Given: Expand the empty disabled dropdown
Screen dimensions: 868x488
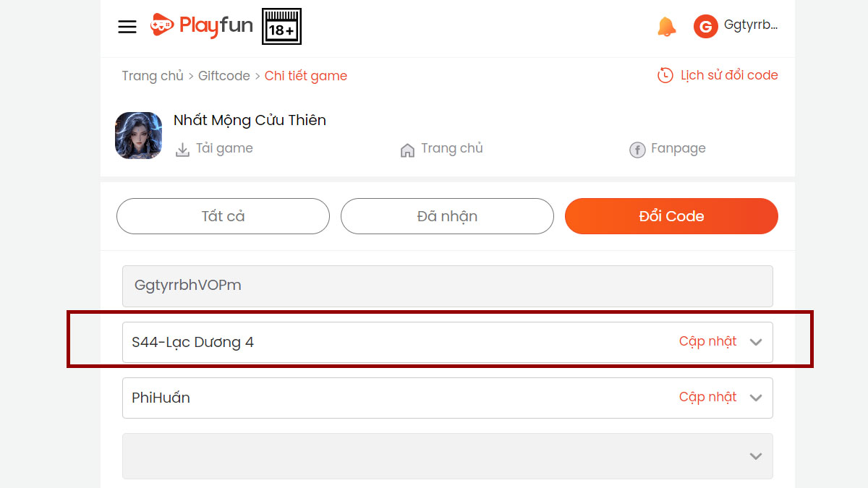Looking at the screenshot, I should (x=756, y=455).
